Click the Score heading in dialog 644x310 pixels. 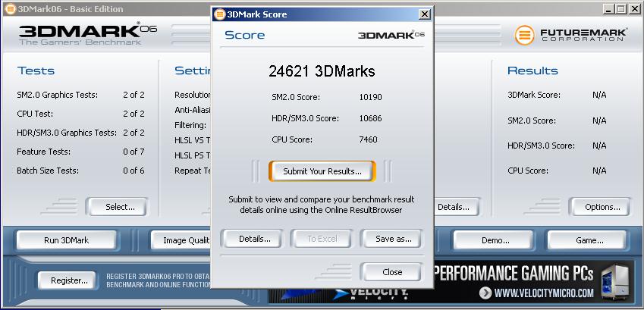click(x=245, y=35)
